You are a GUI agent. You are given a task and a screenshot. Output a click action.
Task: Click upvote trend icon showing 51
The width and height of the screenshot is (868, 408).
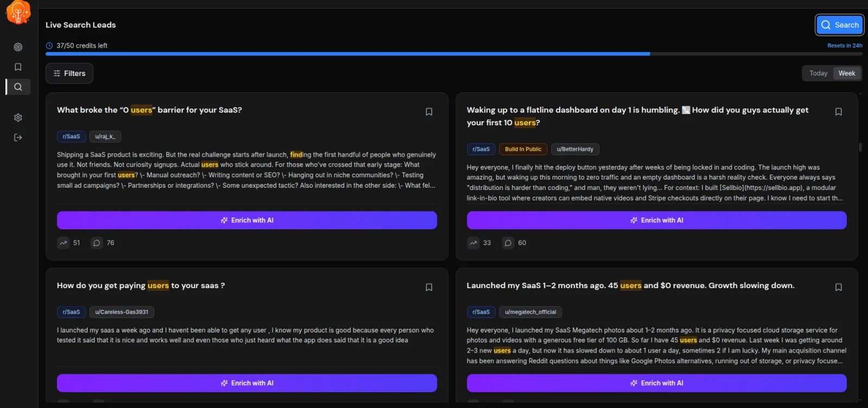coord(63,243)
